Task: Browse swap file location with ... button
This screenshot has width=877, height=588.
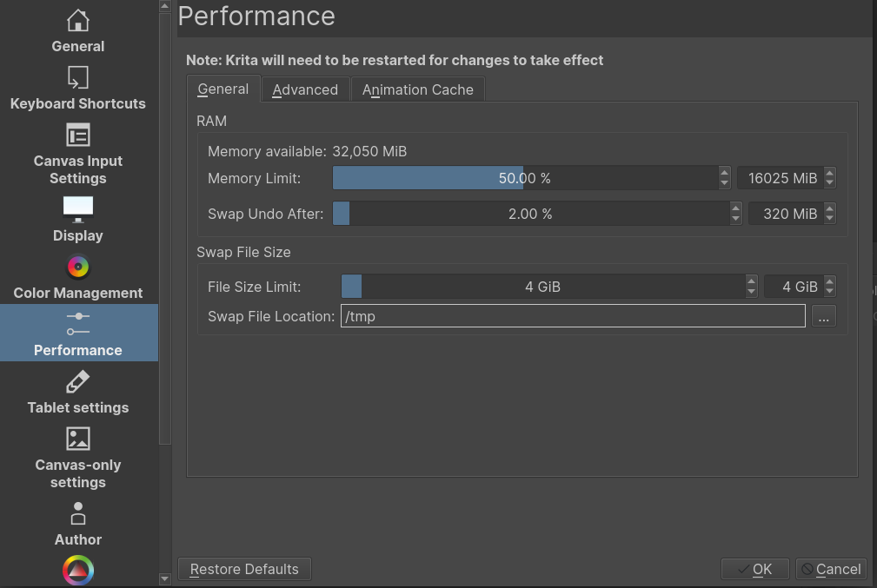Action: 823,316
